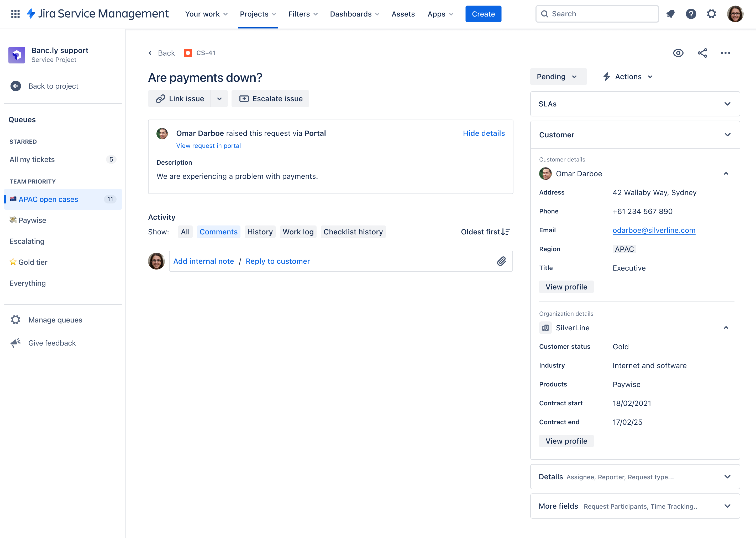This screenshot has width=756, height=538.
Task: Click the Escalate issue icon
Action: point(243,98)
